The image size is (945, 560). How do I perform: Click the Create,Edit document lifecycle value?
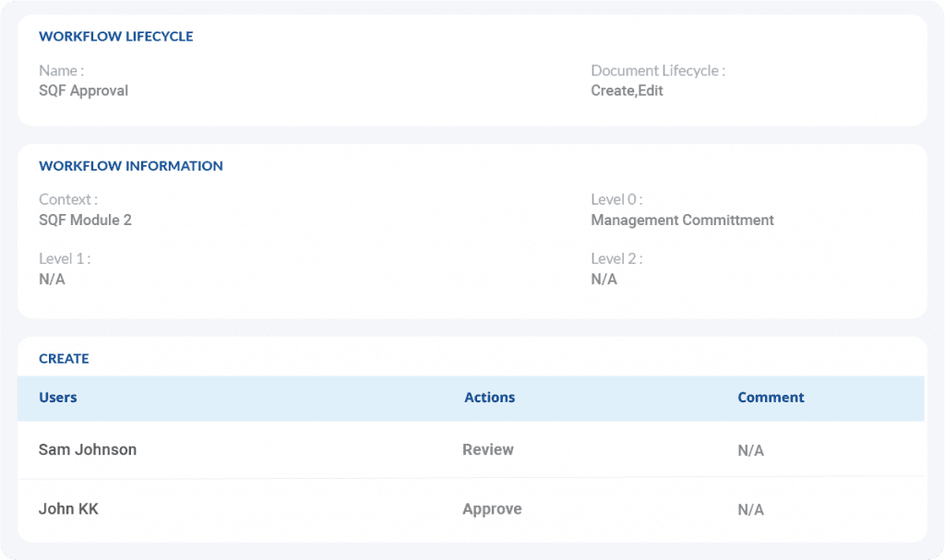[627, 90]
